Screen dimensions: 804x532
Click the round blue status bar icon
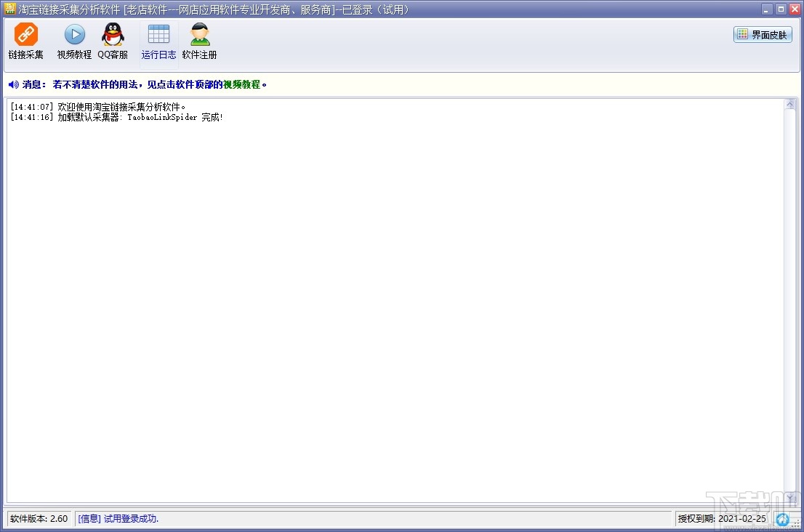[x=782, y=519]
